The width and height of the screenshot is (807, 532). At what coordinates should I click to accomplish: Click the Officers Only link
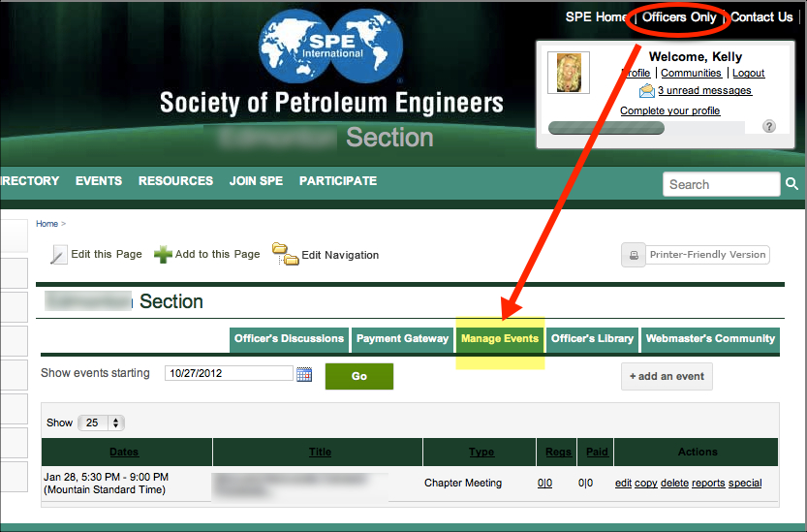click(x=679, y=17)
